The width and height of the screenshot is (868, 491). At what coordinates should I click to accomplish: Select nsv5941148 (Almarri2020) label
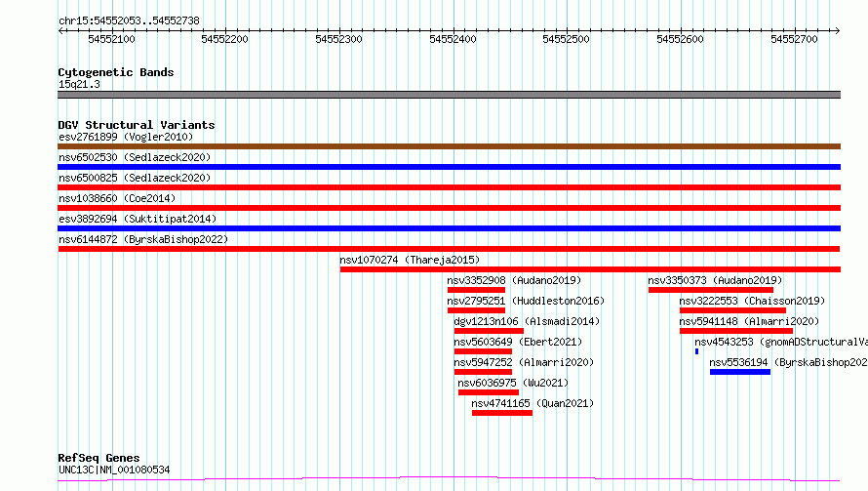click(749, 321)
